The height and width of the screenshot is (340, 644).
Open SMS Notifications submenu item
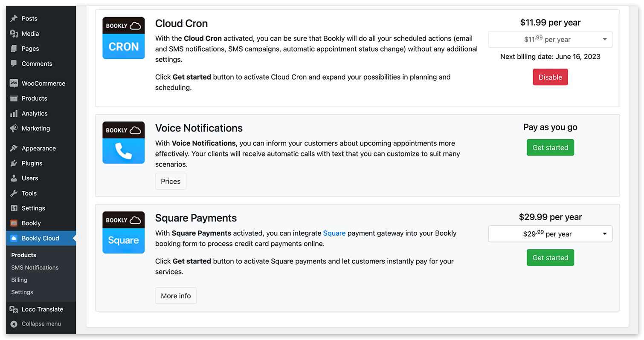35,268
